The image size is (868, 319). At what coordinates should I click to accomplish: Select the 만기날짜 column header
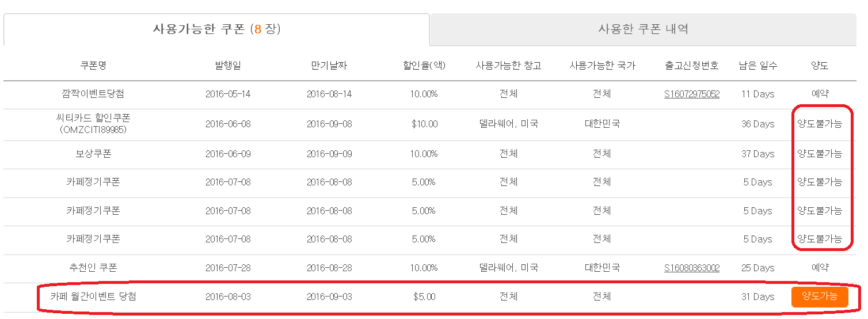pyautogui.click(x=329, y=66)
